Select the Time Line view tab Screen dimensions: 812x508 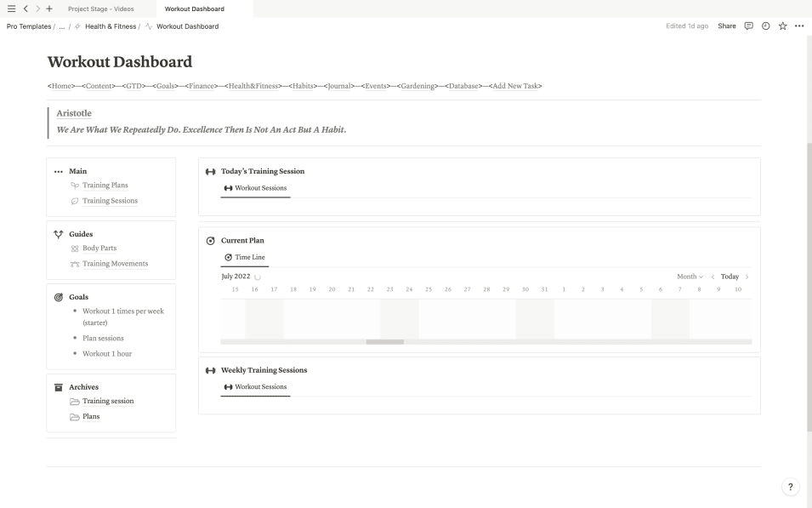click(x=245, y=257)
